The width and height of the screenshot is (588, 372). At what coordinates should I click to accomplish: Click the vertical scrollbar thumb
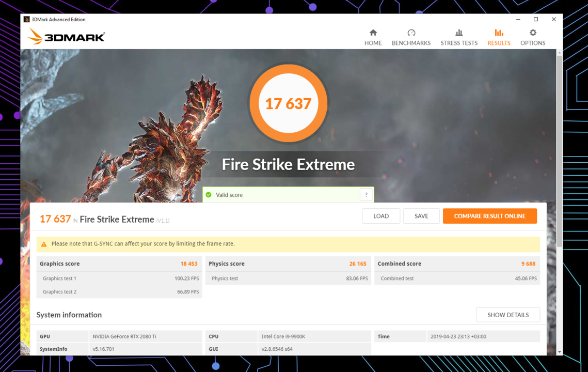559,151
